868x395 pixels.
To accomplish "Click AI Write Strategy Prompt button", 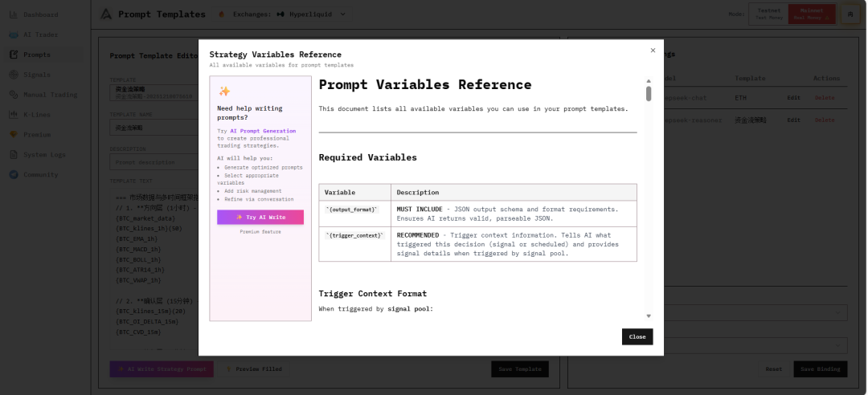I will [162, 369].
